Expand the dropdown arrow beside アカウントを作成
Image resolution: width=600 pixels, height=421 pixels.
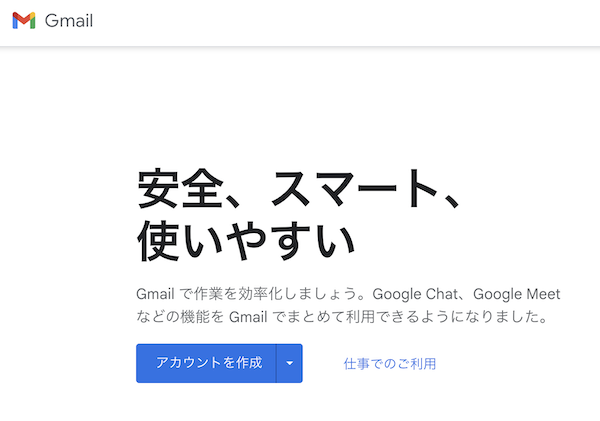click(289, 363)
